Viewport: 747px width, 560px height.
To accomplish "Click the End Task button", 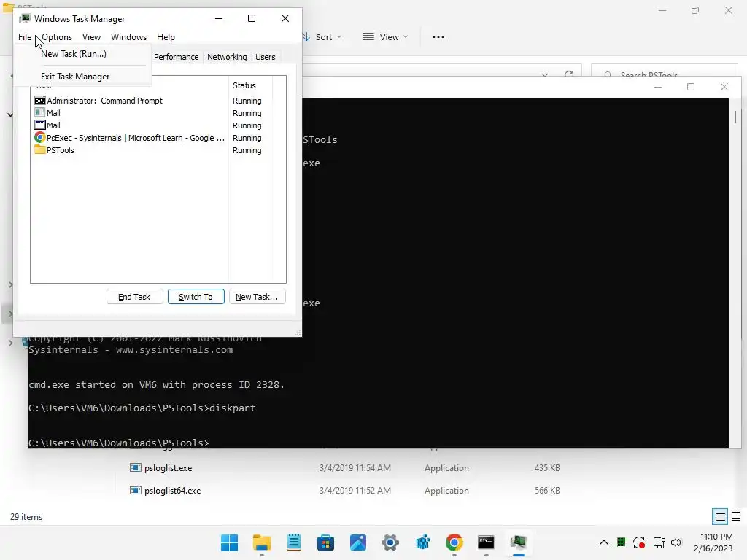I will pos(135,297).
